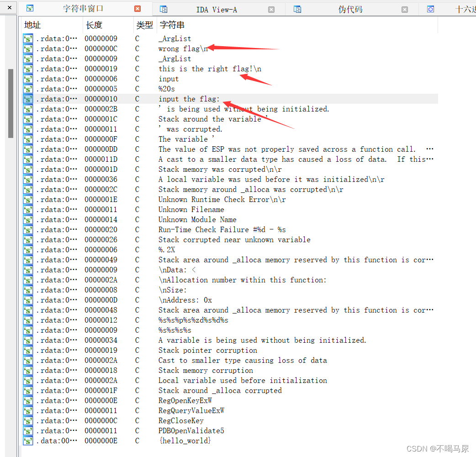This screenshot has width=476, height=457.
Task: Click the 's' icon next to "input the flag:"
Action: (x=27, y=99)
